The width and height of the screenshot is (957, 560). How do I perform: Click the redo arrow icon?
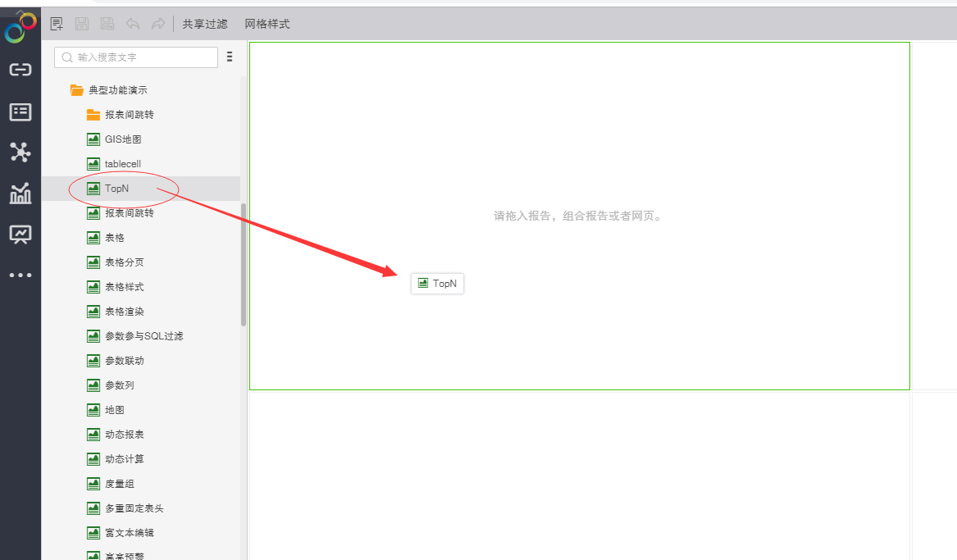(x=158, y=24)
